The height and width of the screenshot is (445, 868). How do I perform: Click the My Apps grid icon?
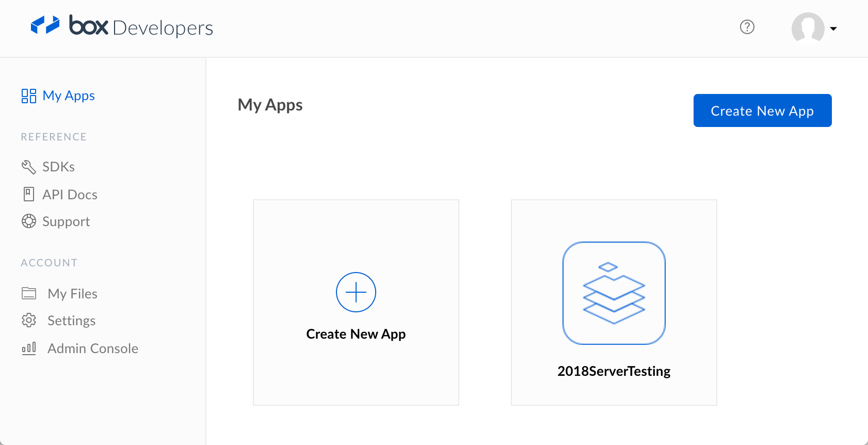coord(29,96)
